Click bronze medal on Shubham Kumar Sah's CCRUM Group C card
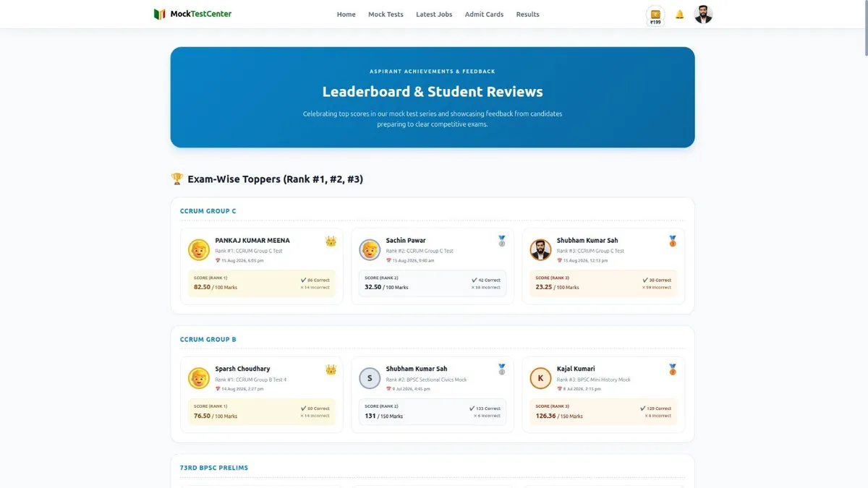This screenshot has height=488, width=868. [673, 241]
